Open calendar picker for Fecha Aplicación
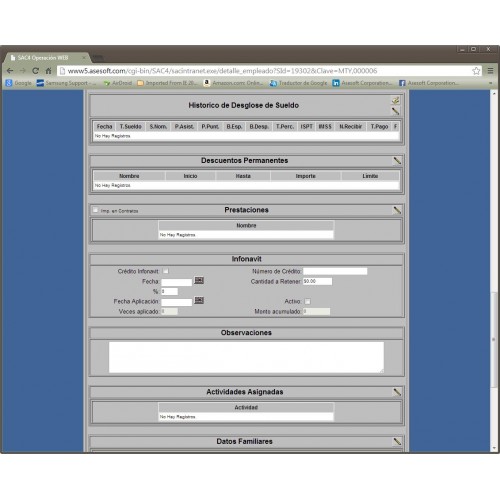500x500 pixels. pyautogui.click(x=199, y=301)
